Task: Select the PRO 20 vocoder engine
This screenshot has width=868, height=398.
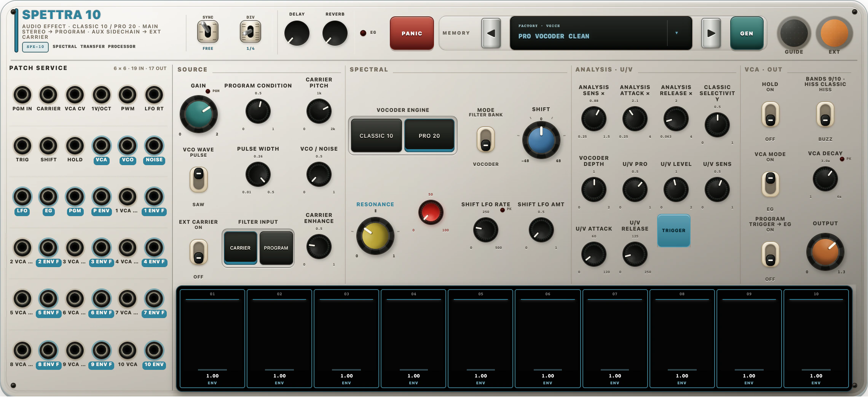Action: (429, 136)
